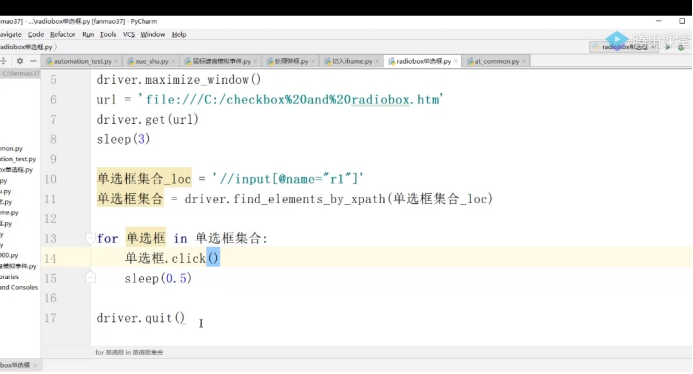This screenshot has height=374, width=693.
Task: Open the file ending in 00.py in project tree
Action: click(9, 256)
